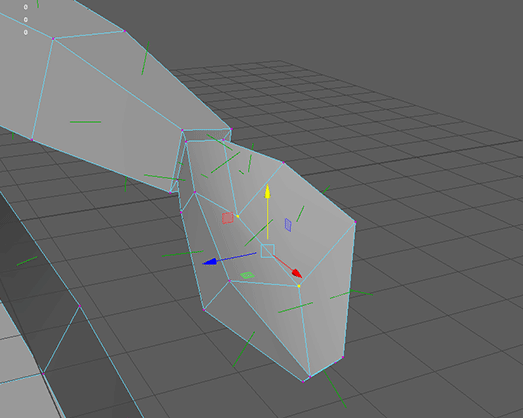Select yellow vertex next to red plane handle
The width and height of the screenshot is (523, 418).
click(238, 217)
